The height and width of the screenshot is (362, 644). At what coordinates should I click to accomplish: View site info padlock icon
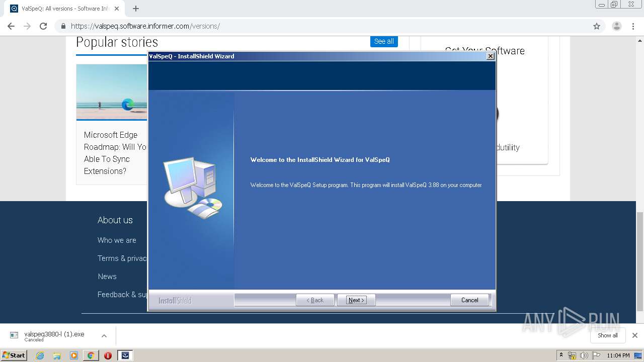(63, 26)
